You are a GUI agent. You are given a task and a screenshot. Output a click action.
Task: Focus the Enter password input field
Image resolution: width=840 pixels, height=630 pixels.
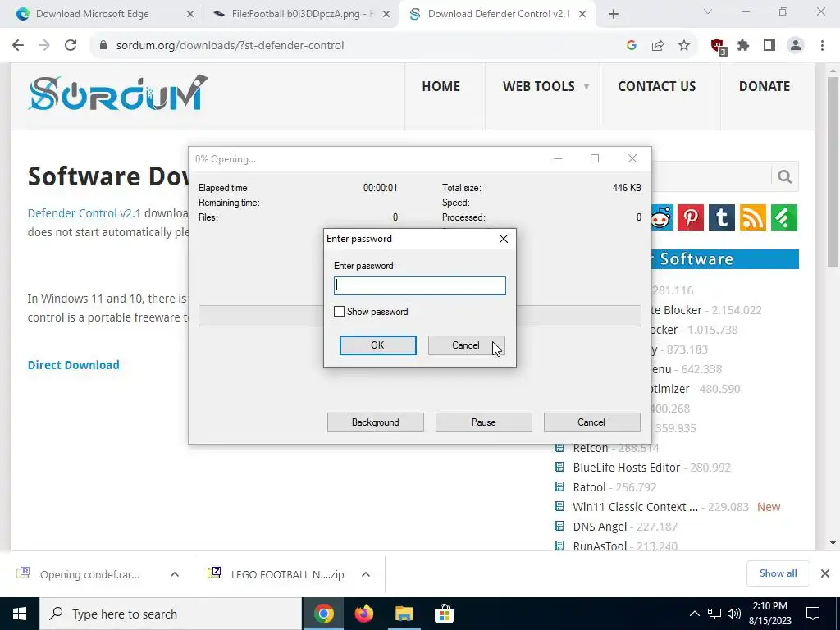coord(419,285)
